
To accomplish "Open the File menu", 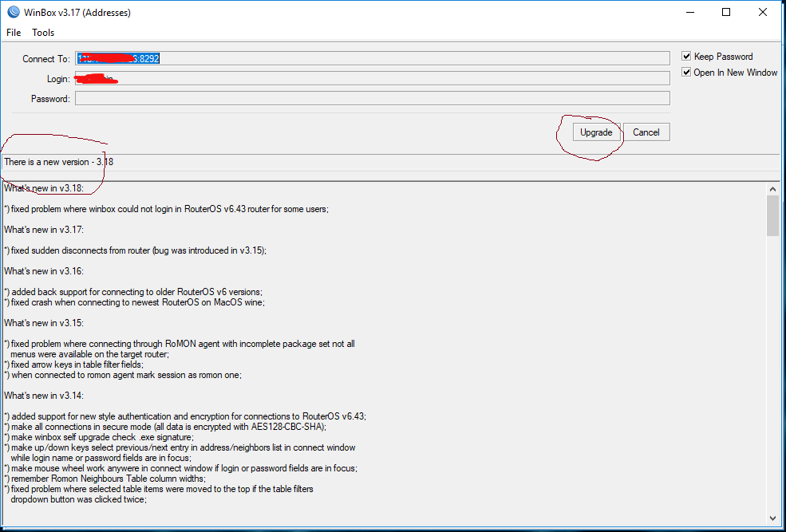I will (x=14, y=33).
